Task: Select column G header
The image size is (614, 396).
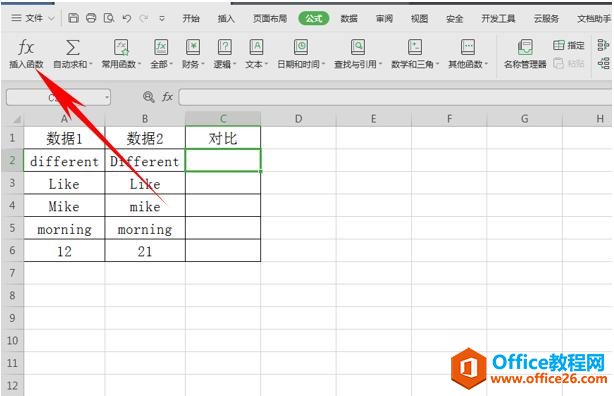Action: click(524, 119)
